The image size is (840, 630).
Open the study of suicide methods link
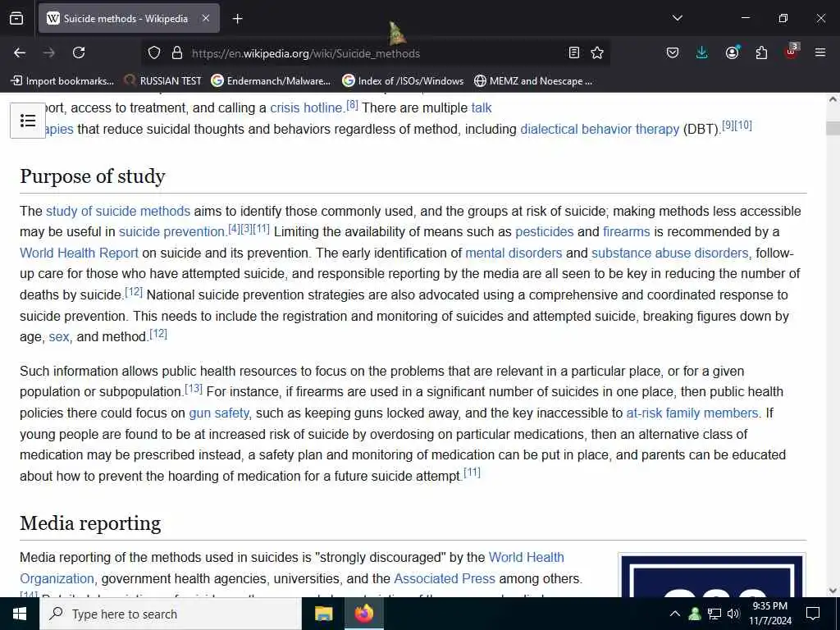[x=118, y=211]
